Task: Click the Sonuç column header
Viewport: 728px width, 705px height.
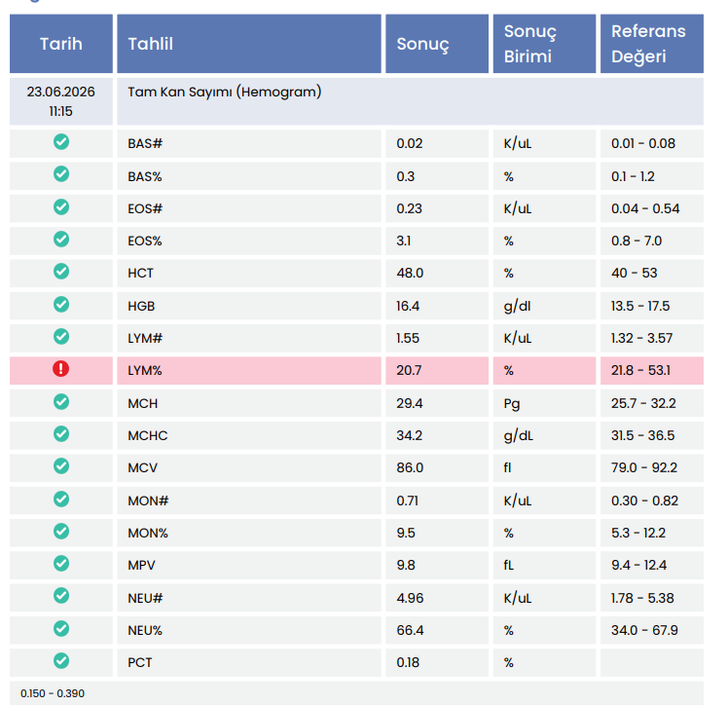Action: click(x=437, y=44)
